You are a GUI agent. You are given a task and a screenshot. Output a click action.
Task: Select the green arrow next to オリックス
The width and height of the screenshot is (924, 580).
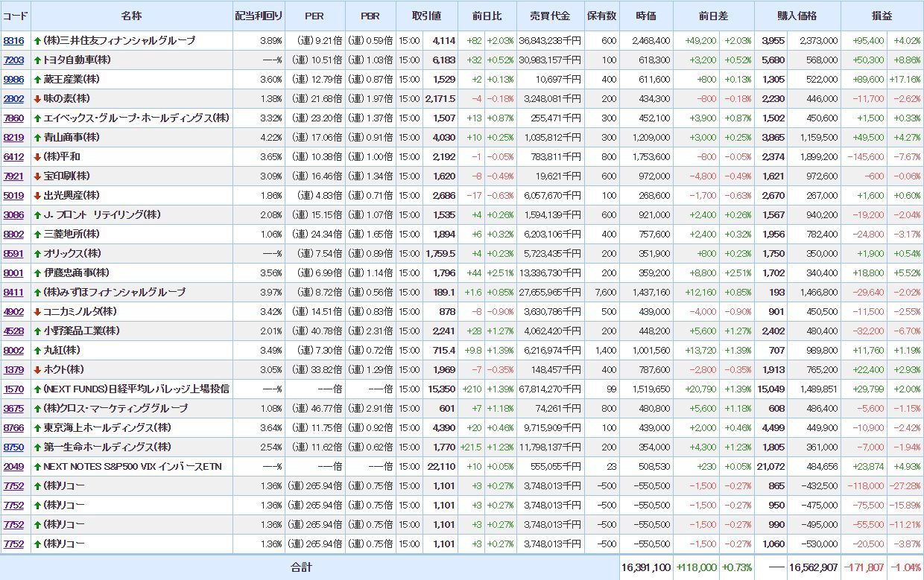37,253
